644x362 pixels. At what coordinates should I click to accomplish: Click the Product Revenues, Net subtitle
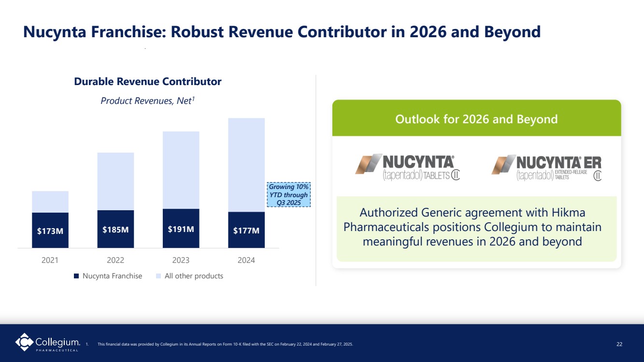(148, 101)
